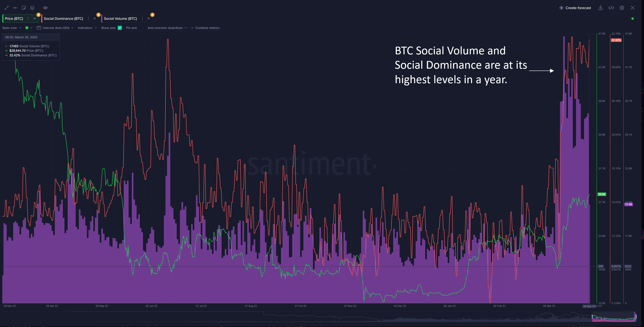This screenshot has height=327, width=644.
Task: Click the purple 17.4K volume axis label
Action: click(x=628, y=204)
